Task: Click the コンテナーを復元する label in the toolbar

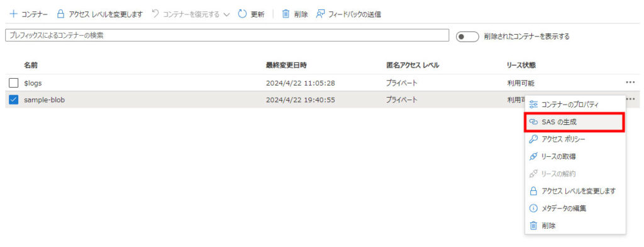Action: click(191, 14)
